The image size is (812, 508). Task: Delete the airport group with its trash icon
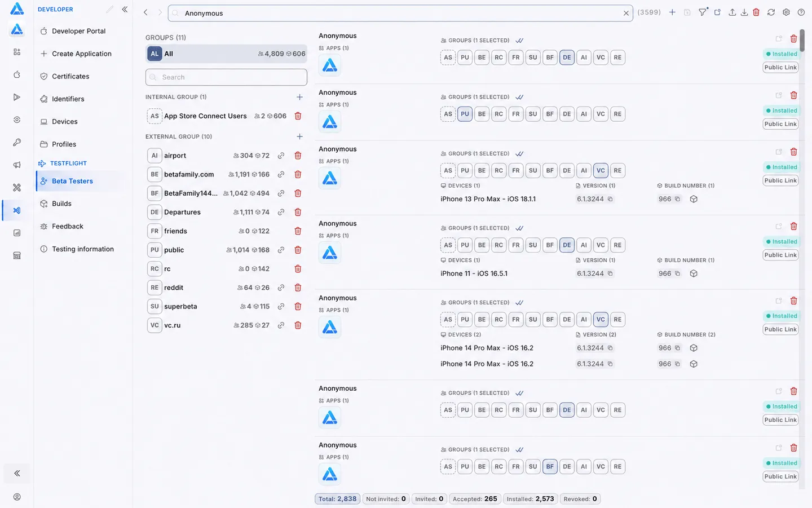[x=298, y=156]
